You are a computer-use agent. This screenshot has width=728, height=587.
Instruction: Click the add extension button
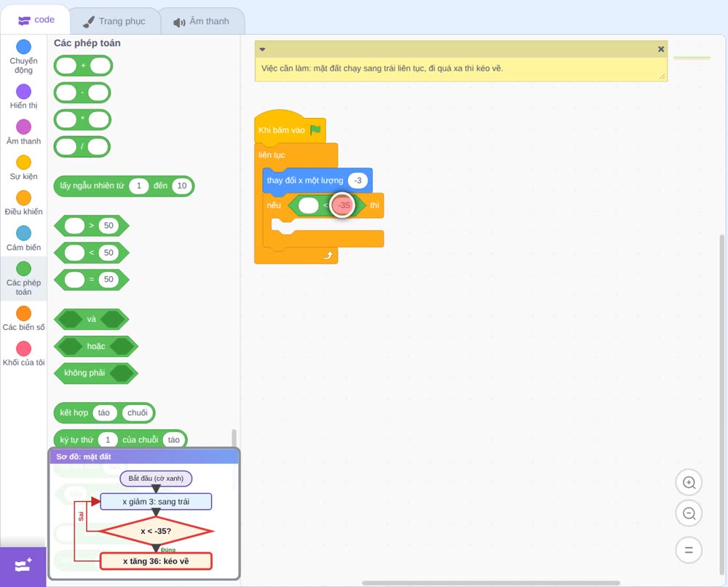tap(23, 566)
